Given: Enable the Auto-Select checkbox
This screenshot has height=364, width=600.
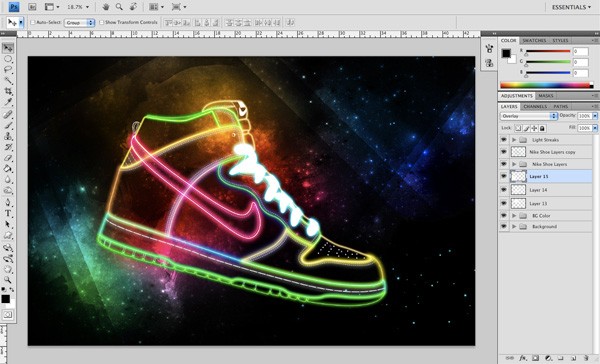Looking at the screenshot, I should pos(33,23).
